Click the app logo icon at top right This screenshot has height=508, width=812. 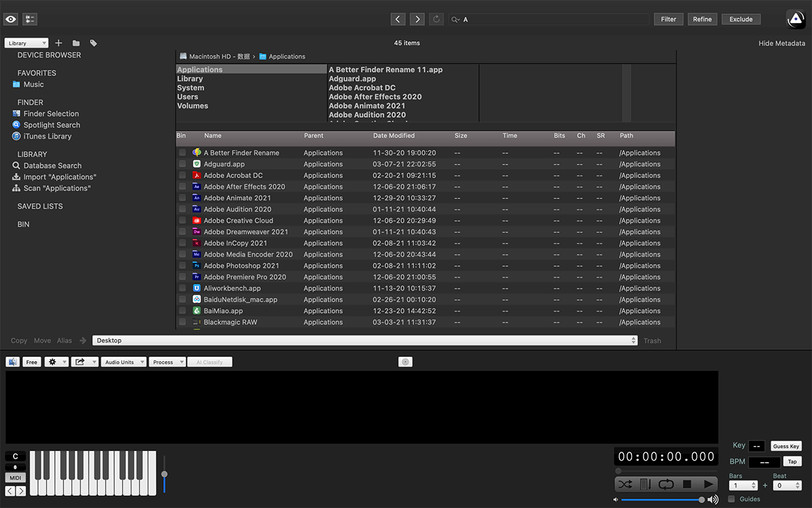coord(796,20)
